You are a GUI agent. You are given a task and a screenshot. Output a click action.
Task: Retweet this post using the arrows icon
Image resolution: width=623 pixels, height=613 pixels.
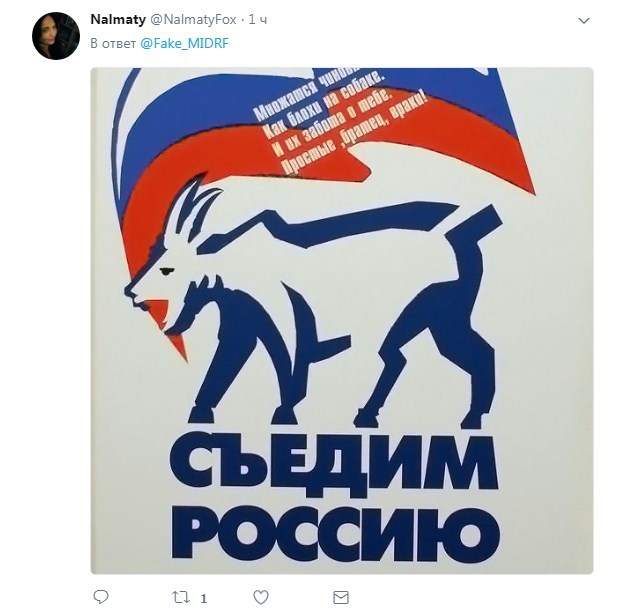pyautogui.click(x=181, y=597)
